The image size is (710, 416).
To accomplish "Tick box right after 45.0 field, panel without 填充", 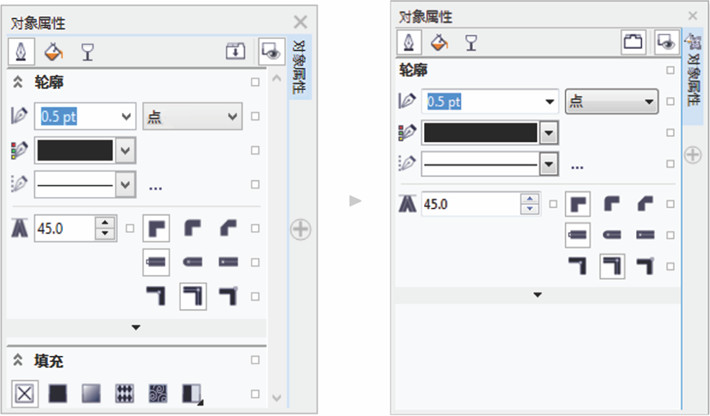I will coord(553,204).
